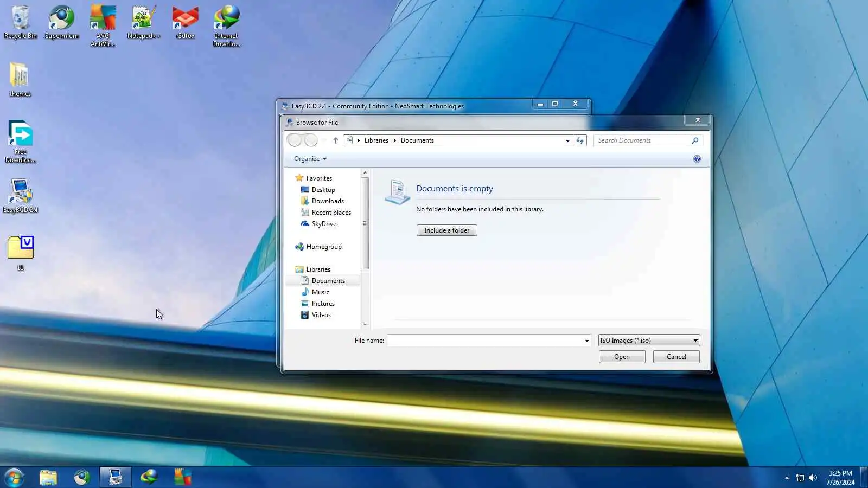Open File Explorer from the taskbar

(x=48, y=477)
